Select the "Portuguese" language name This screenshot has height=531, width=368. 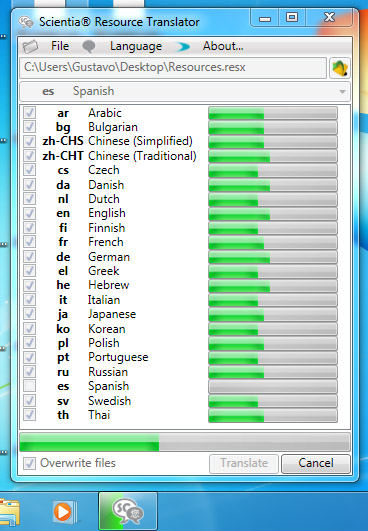pyautogui.click(x=118, y=358)
